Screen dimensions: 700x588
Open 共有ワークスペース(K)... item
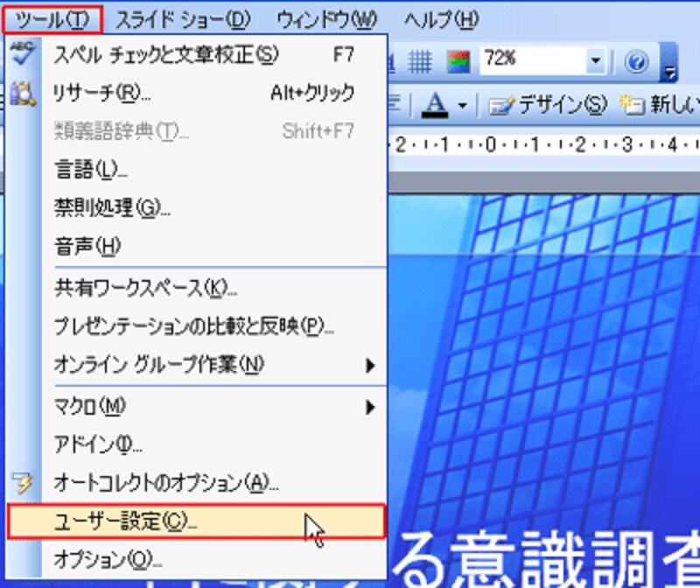(x=196, y=289)
